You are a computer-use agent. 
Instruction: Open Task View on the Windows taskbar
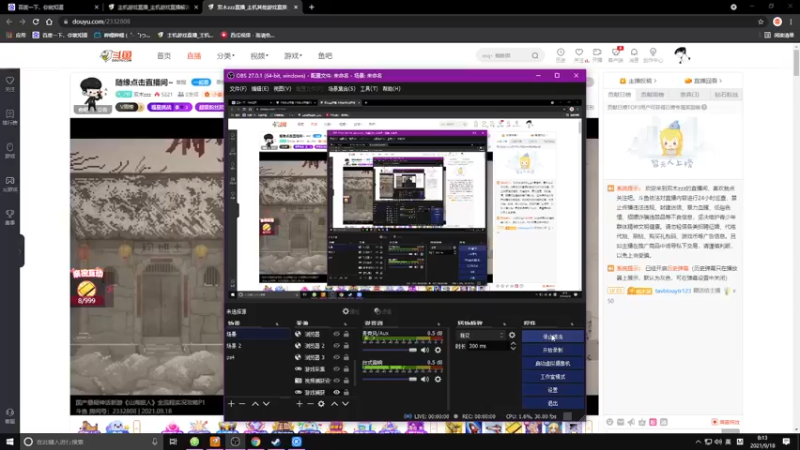pyautogui.click(x=173, y=442)
